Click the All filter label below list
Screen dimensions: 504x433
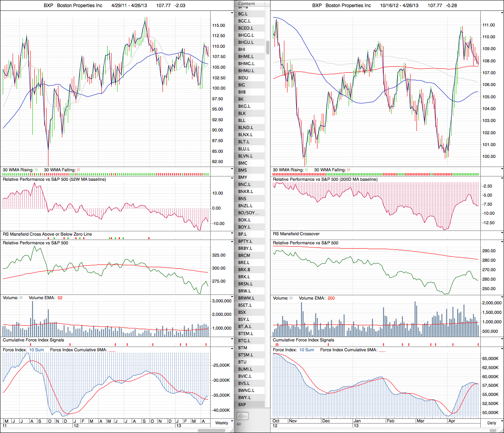[239, 424]
